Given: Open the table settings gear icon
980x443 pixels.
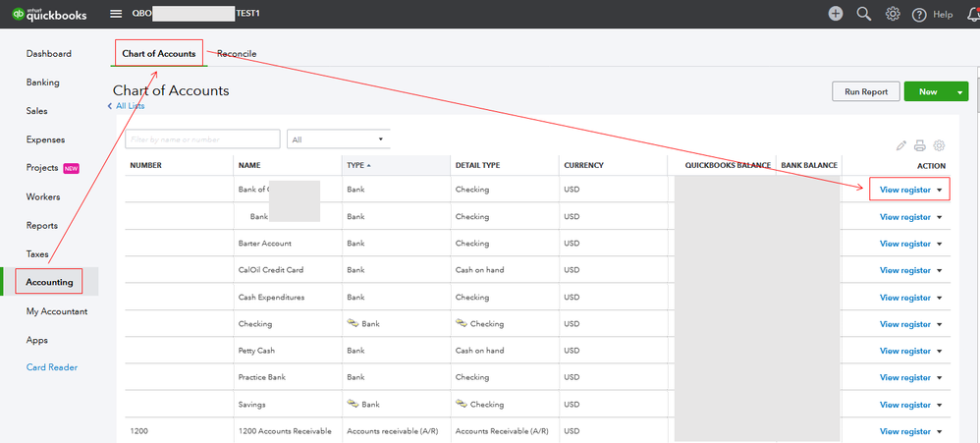Looking at the screenshot, I should (x=939, y=145).
